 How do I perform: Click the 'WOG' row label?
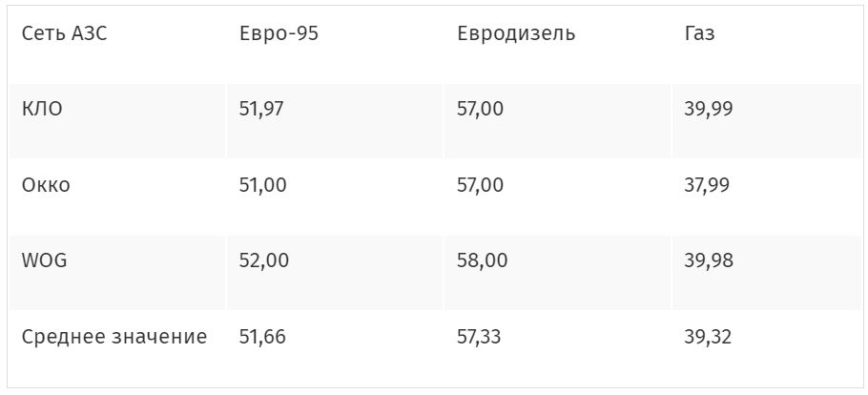pyautogui.click(x=43, y=260)
